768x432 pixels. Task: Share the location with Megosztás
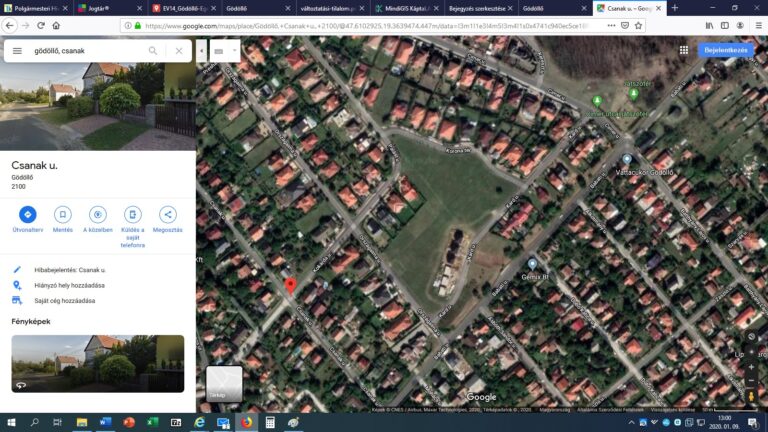point(167,214)
